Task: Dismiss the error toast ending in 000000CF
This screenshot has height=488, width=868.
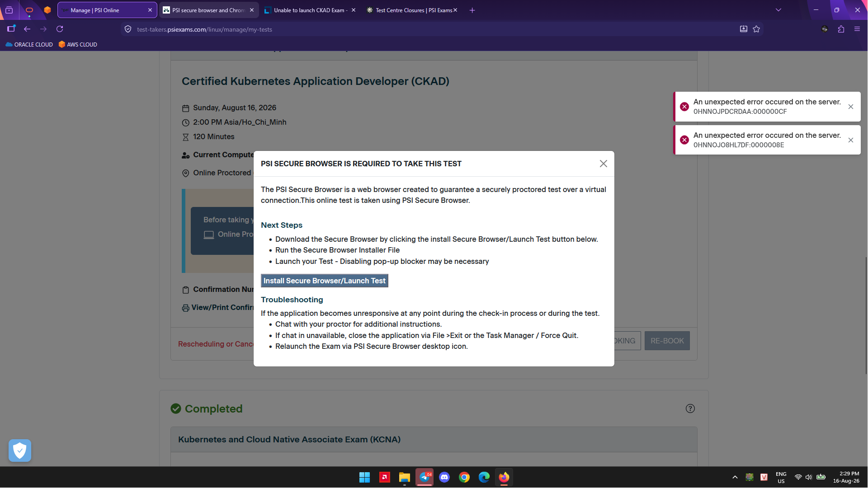Action: 851,107
